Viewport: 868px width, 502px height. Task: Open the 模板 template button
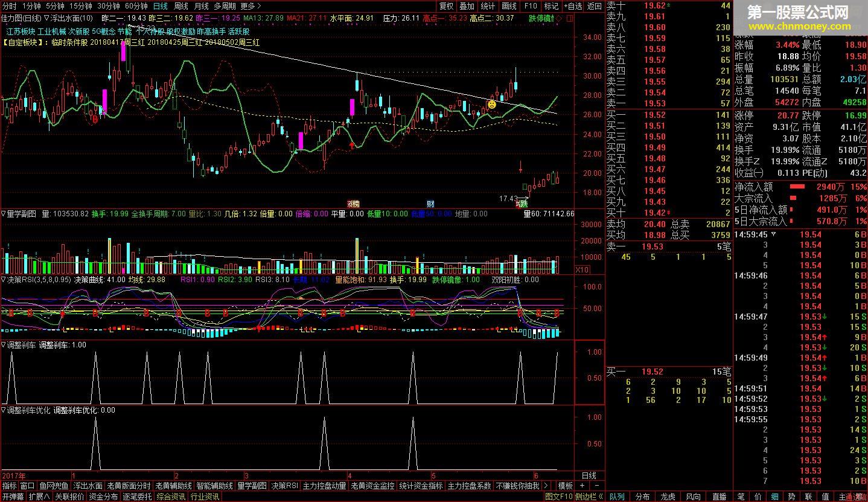[565, 486]
